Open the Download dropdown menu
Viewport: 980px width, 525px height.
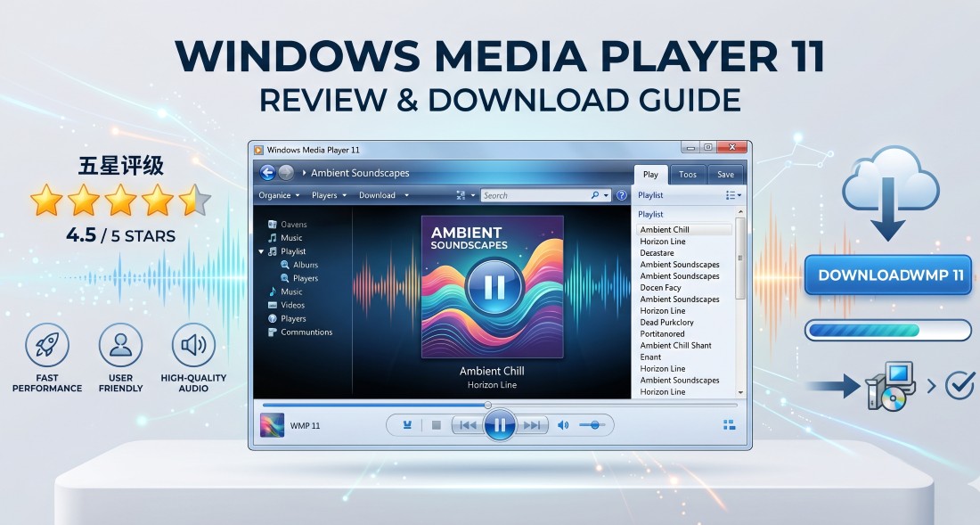[x=384, y=195]
